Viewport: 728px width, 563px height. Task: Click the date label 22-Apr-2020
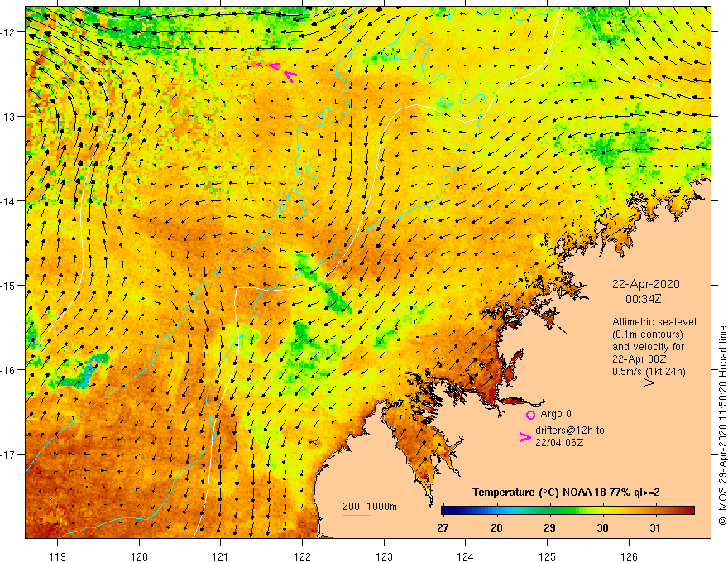645,284
